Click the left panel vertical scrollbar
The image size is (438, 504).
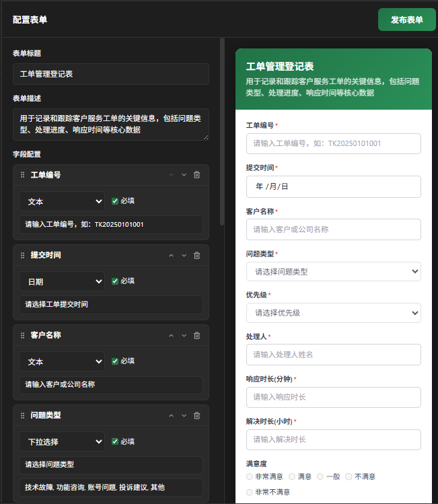(x=222, y=132)
